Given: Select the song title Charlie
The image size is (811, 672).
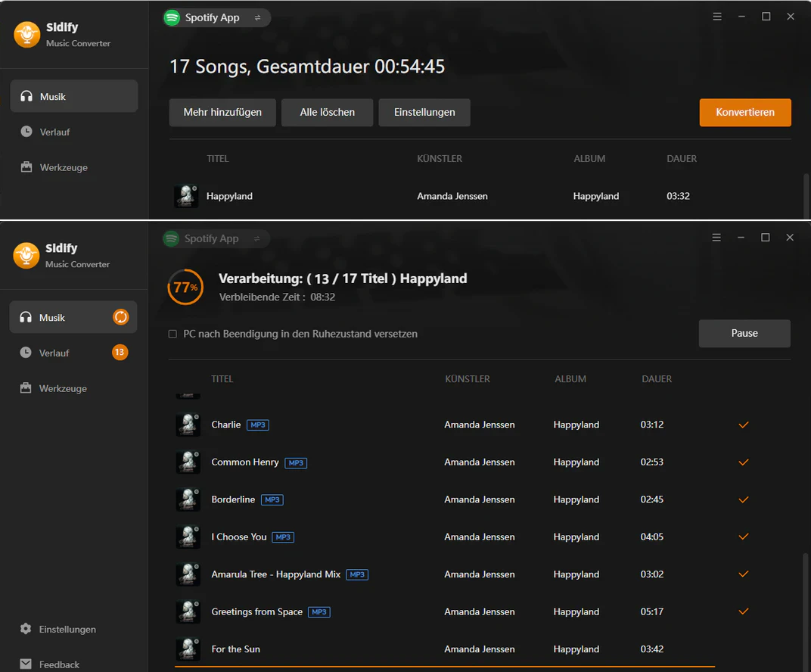Looking at the screenshot, I should [x=226, y=425].
